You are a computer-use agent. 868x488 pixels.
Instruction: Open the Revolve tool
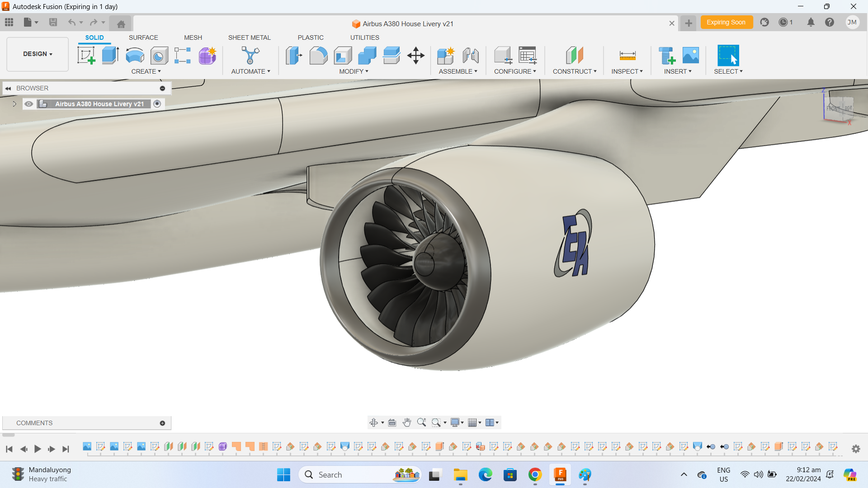pyautogui.click(x=134, y=55)
